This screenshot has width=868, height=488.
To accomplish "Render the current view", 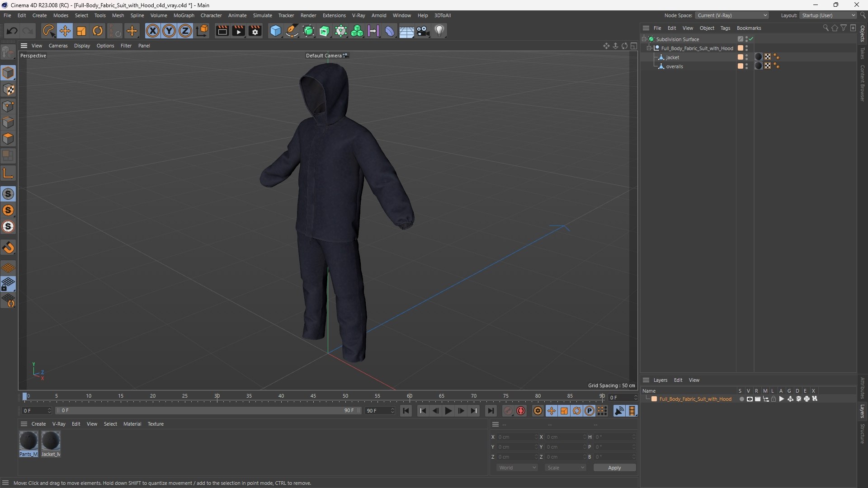I will pos(222,31).
